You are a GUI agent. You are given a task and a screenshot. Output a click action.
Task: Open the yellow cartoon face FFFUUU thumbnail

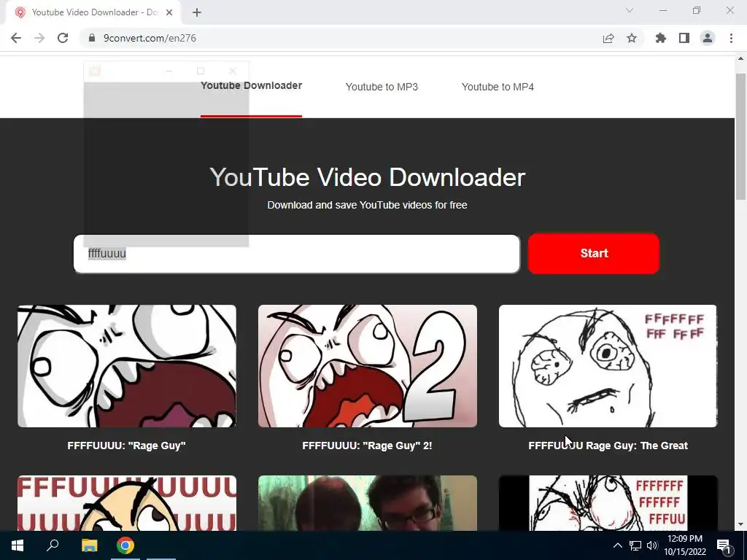pyautogui.click(x=127, y=503)
